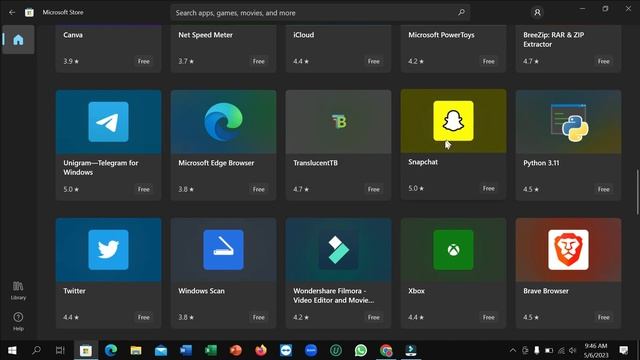The height and width of the screenshot is (360, 640).
Task: Click the TranslucentTB 4.7 star rating
Action: click(301, 189)
